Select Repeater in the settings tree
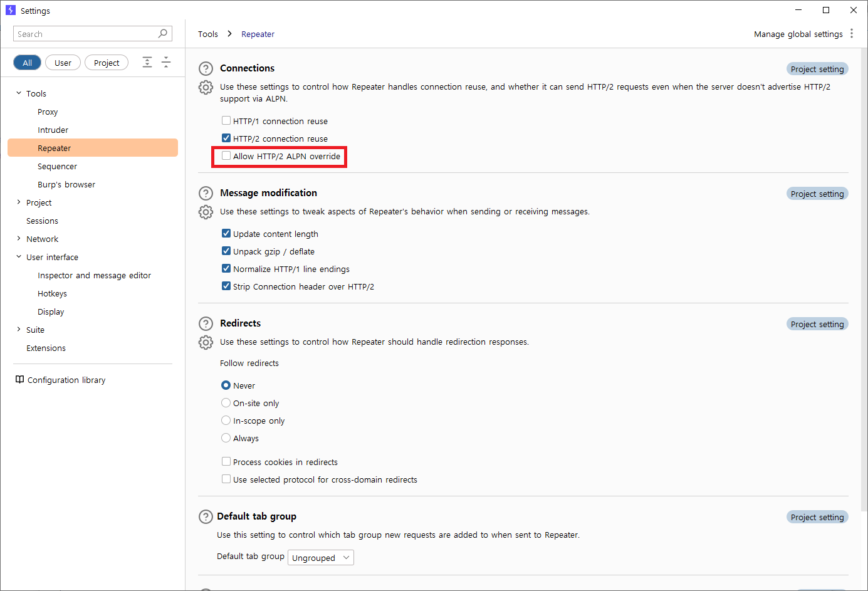Viewport: 868px width, 591px height. (x=93, y=148)
